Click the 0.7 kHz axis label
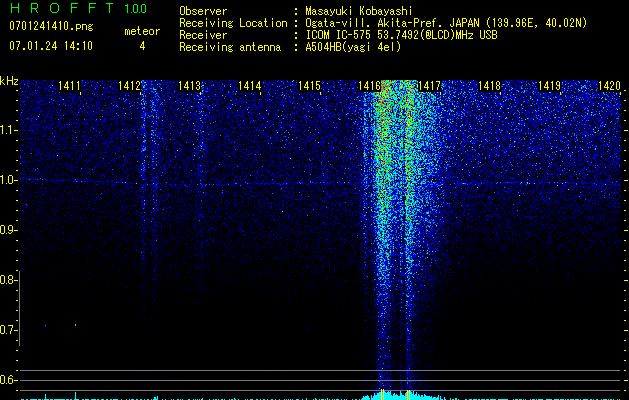The image size is (629, 400). [x=8, y=330]
